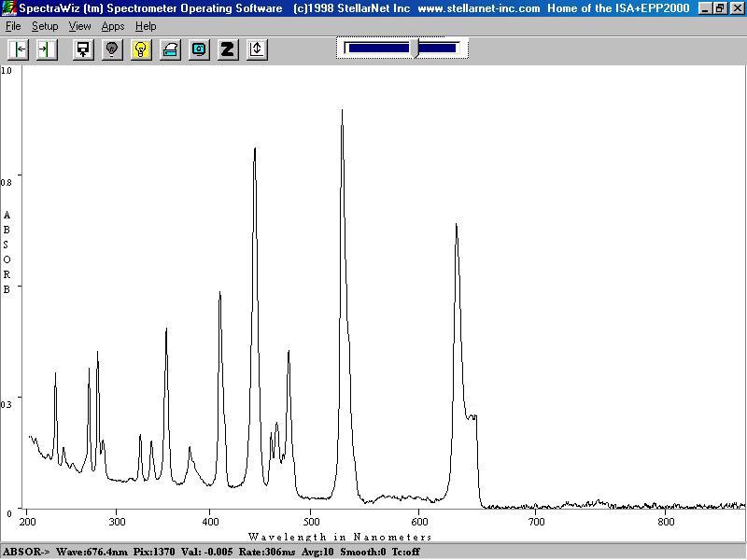Click the right cursor arrow toolbar icon
Screen dimensions: 747x560
47,49
